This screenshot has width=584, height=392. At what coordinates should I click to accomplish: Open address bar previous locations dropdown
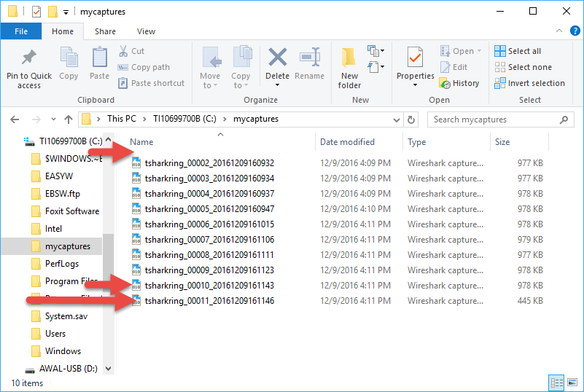coord(395,119)
